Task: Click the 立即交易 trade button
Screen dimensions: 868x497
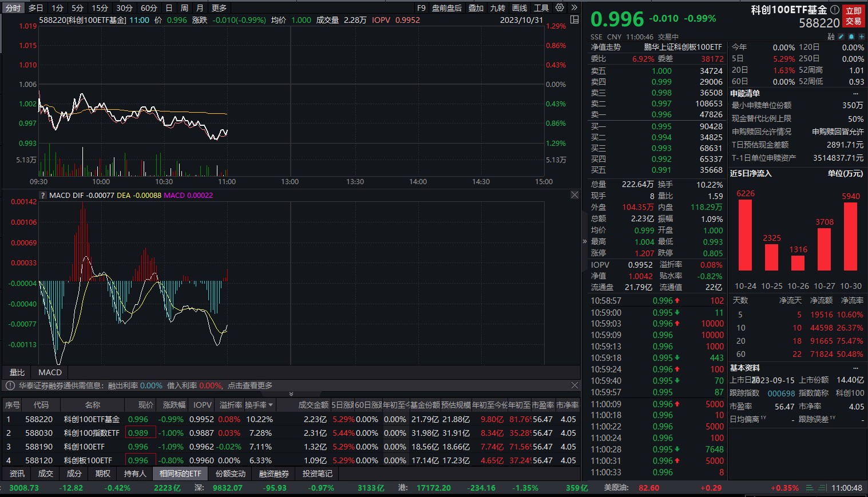Action: [854, 16]
